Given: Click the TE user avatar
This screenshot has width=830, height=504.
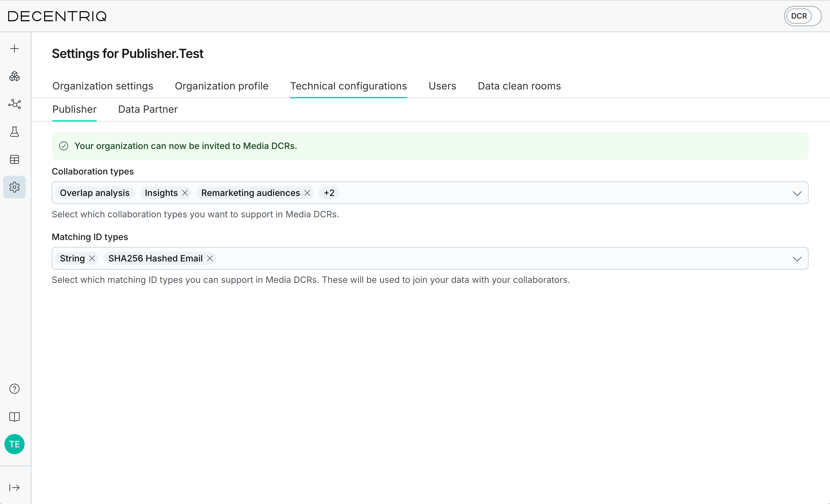Looking at the screenshot, I should click(x=14, y=444).
